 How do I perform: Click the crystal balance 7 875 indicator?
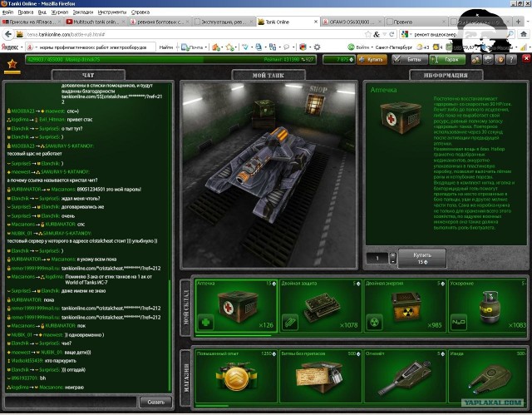(339, 60)
